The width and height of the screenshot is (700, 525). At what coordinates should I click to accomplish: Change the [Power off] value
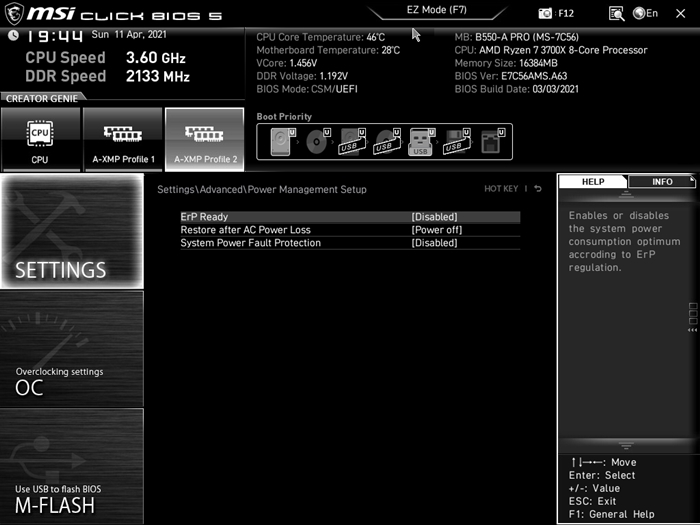point(437,230)
